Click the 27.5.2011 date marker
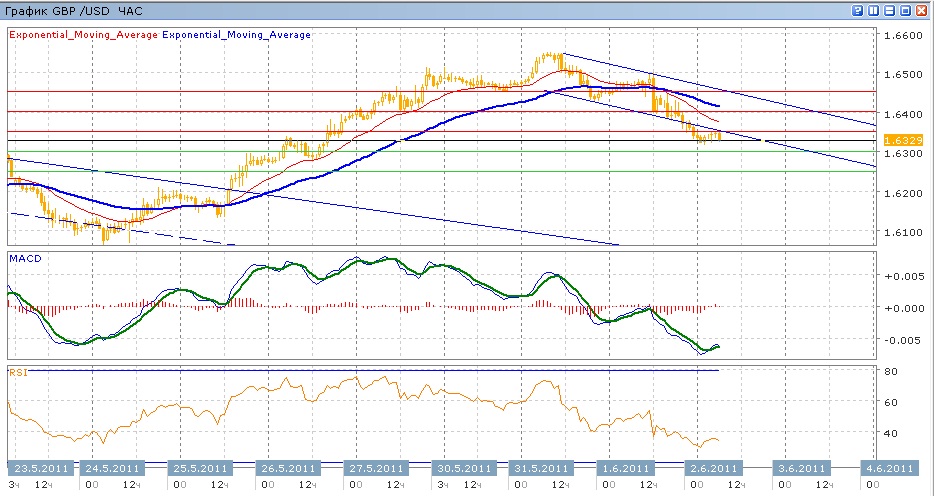934x496 pixels. 376,467
